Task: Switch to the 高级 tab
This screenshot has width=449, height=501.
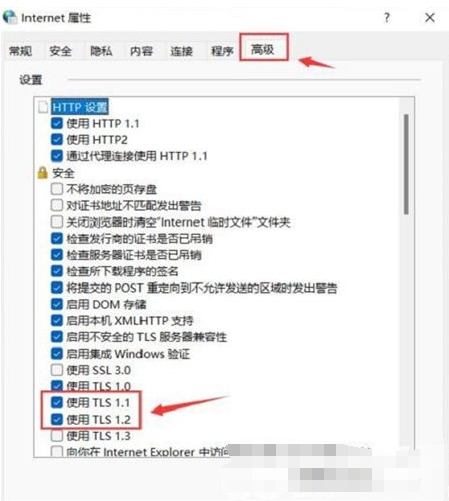Action: (263, 50)
